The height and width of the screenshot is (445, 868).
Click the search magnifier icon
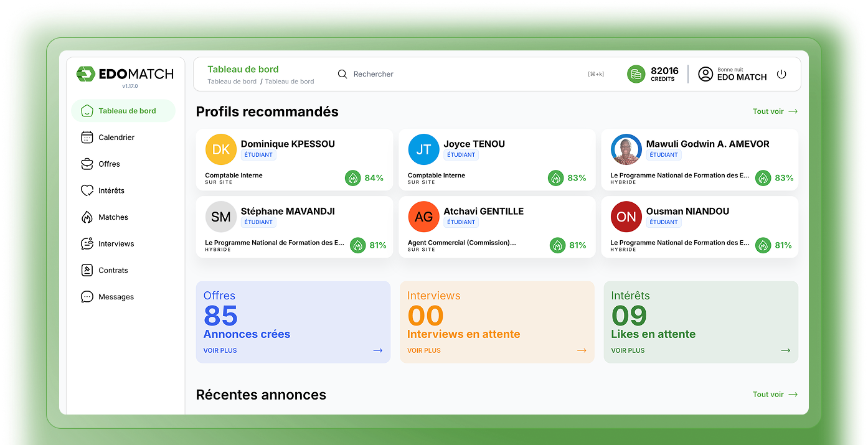point(342,73)
